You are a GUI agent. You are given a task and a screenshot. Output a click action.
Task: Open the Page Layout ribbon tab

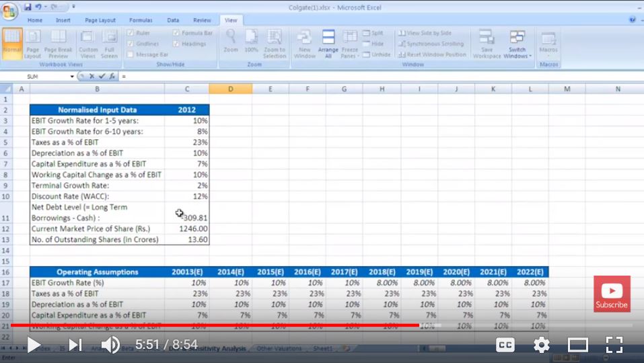[x=100, y=20]
